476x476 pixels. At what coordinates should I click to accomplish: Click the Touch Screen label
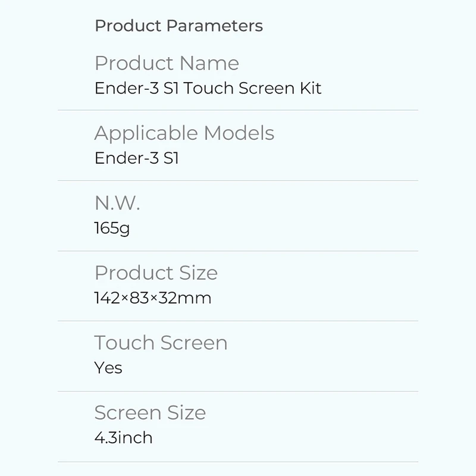161,343
